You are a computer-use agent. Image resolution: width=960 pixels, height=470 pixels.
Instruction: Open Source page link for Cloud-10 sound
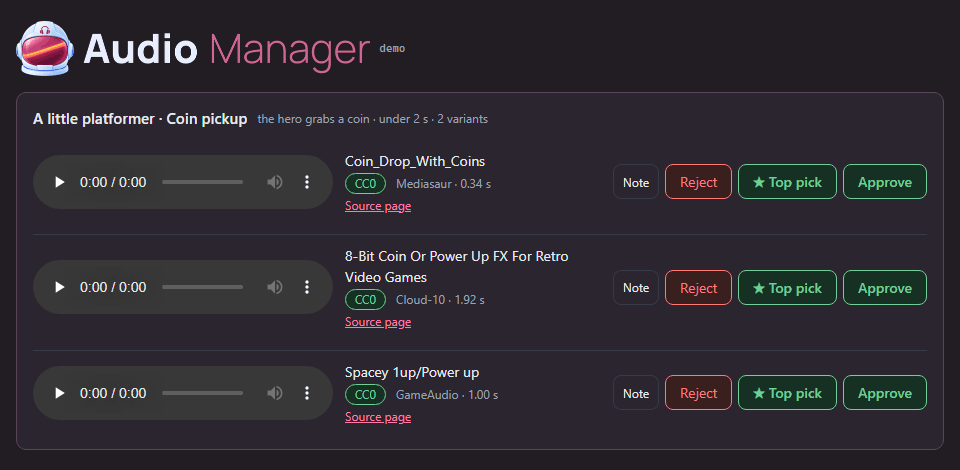[x=378, y=322]
